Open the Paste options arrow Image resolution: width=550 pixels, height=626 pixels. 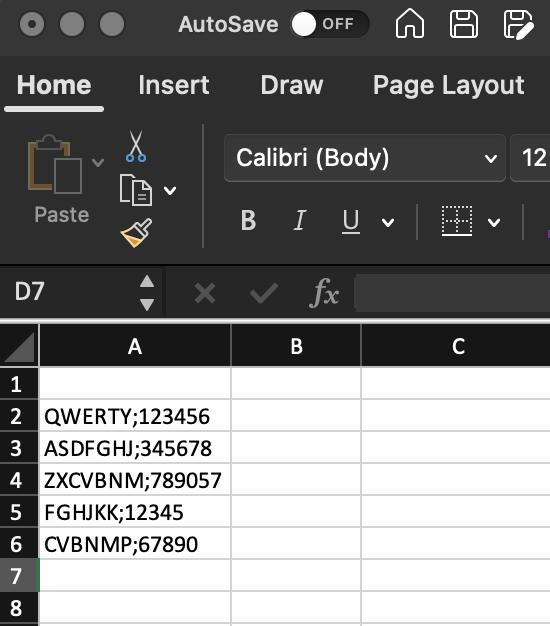click(x=98, y=162)
